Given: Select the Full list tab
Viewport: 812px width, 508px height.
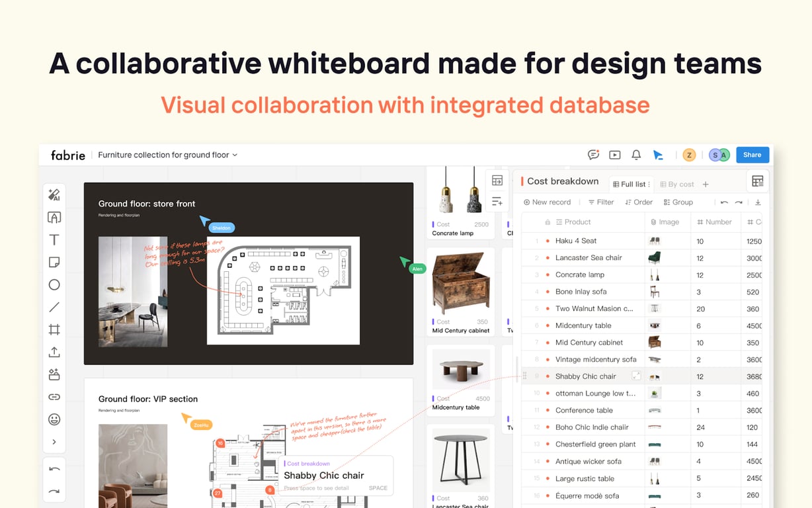Looking at the screenshot, I should 631,185.
